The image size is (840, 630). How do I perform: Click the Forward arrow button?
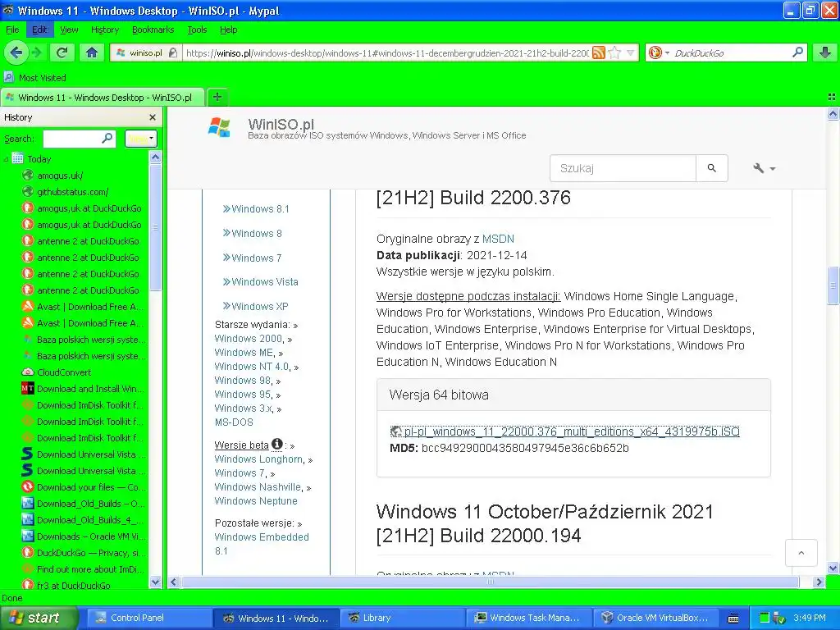pos(36,52)
